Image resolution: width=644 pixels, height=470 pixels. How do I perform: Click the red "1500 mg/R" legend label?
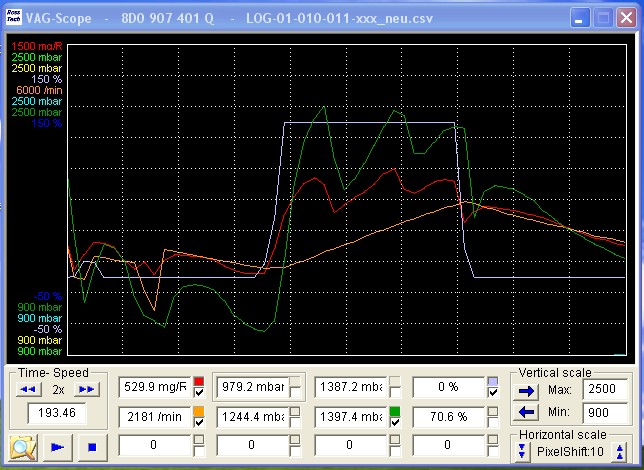click(x=37, y=46)
